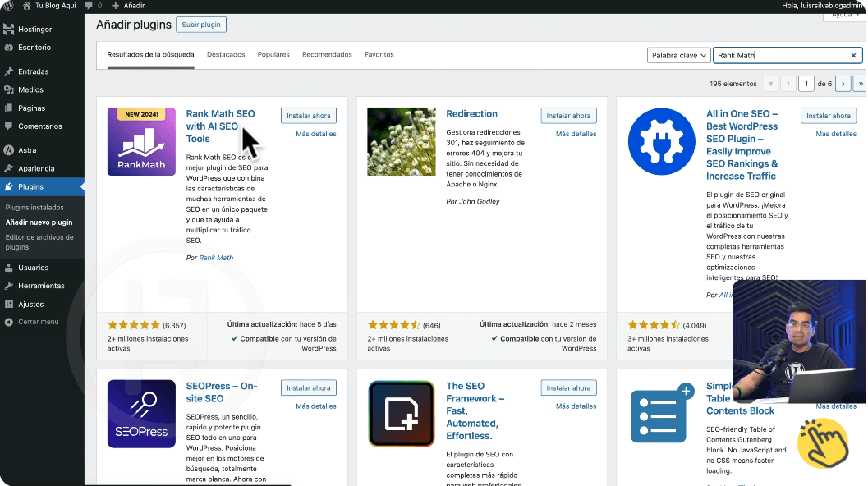868x486 pixels.
Task: Click the current page number field
Action: pos(806,84)
